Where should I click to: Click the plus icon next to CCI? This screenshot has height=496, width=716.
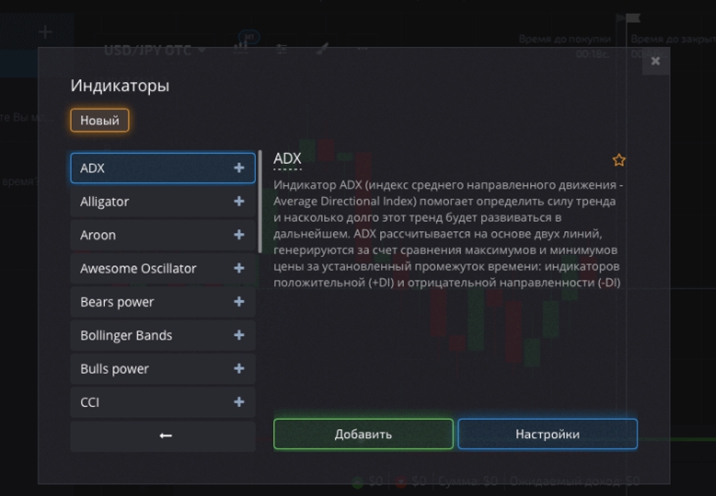point(238,402)
